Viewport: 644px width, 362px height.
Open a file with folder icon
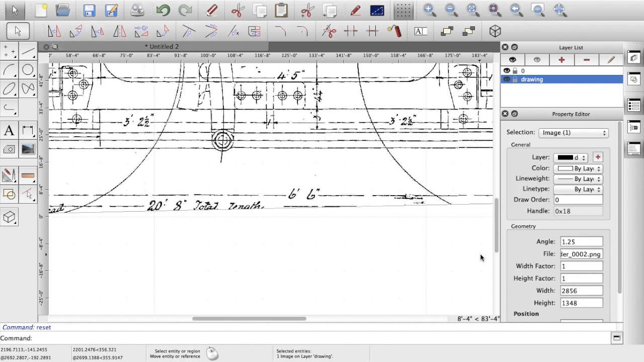tap(63, 10)
